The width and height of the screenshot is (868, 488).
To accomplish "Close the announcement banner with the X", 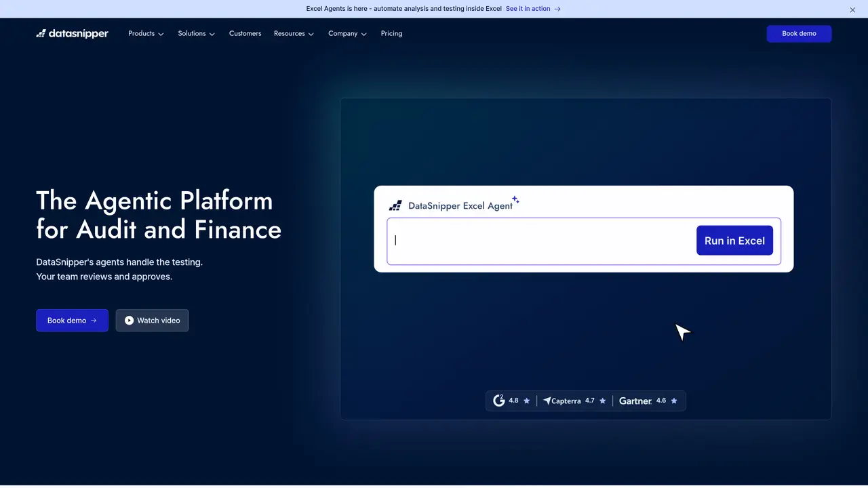I will 852,9.
